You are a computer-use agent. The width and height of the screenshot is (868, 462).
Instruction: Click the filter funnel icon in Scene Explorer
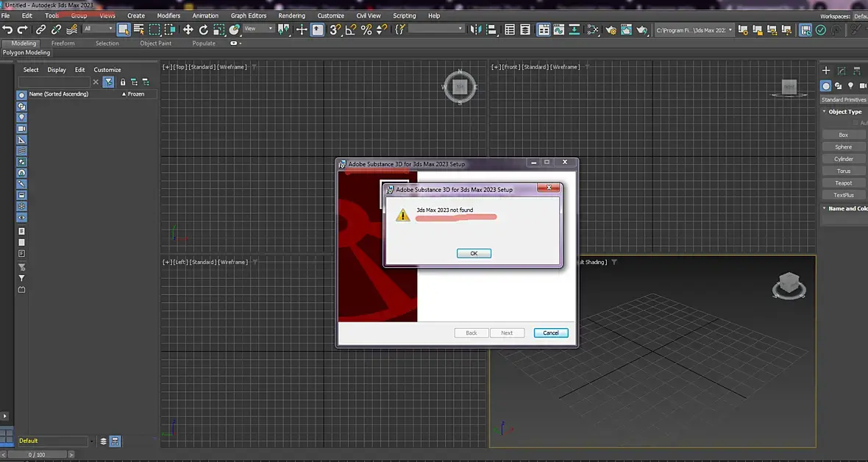[109, 82]
